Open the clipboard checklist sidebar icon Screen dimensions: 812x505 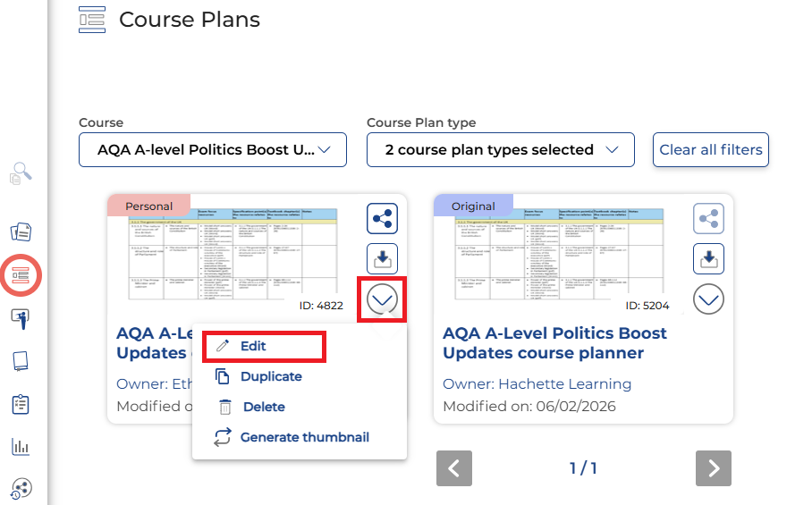pos(21,404)
